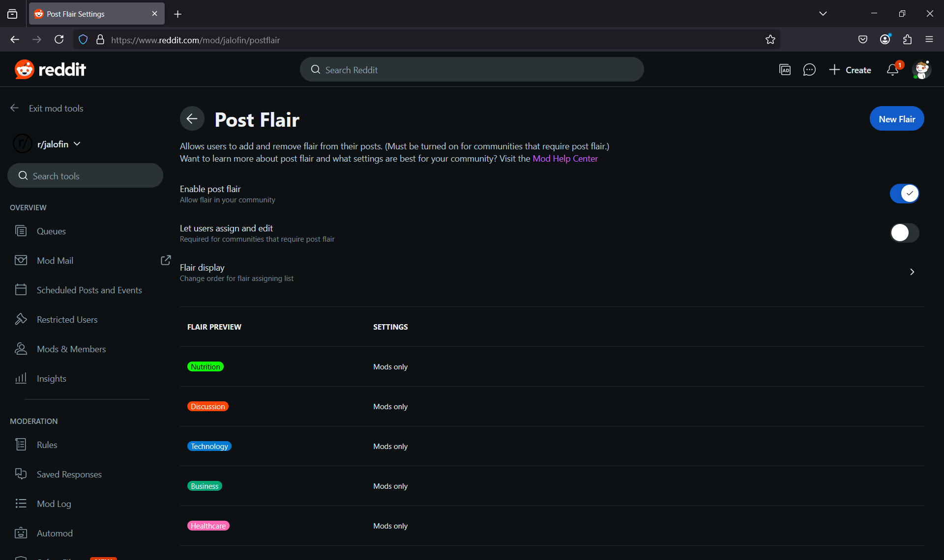Bookmark page with the star icon

[770, 40]
